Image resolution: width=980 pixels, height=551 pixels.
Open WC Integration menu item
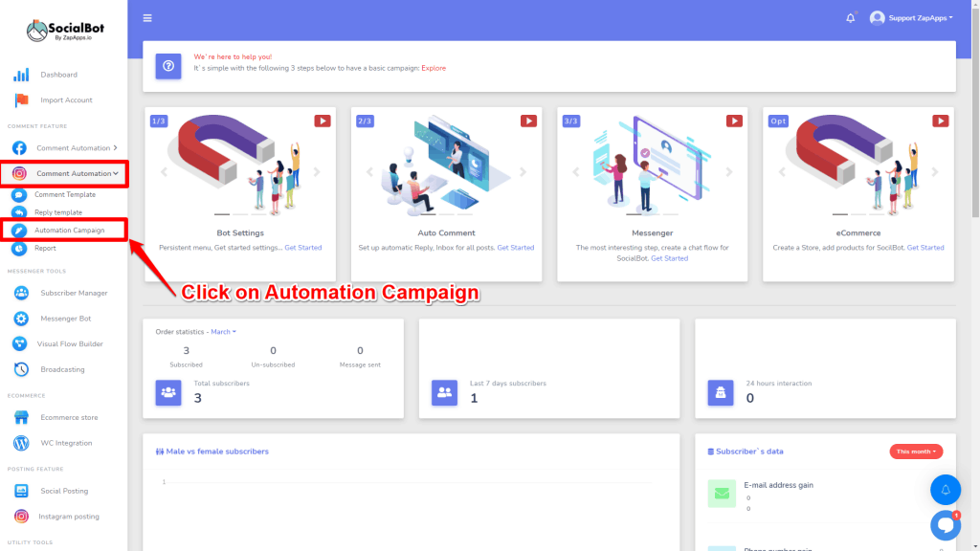tap(66, 443)
